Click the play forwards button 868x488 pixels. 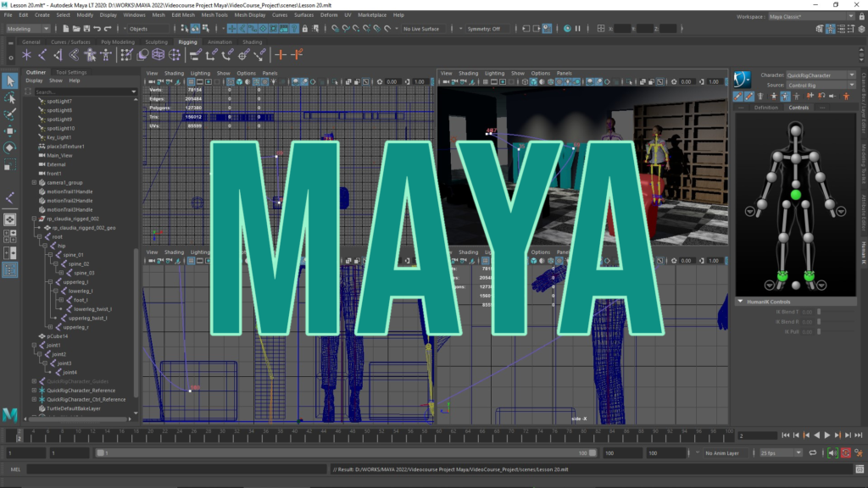(x=827, y=435)
